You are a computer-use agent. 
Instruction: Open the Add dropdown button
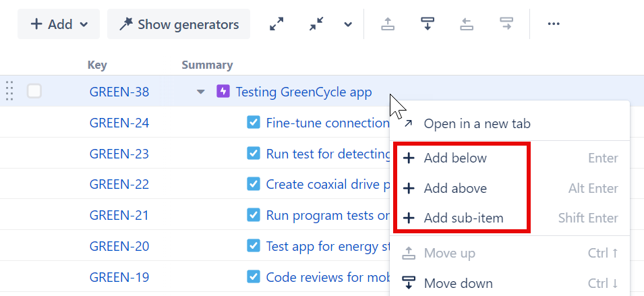[59, 24]
